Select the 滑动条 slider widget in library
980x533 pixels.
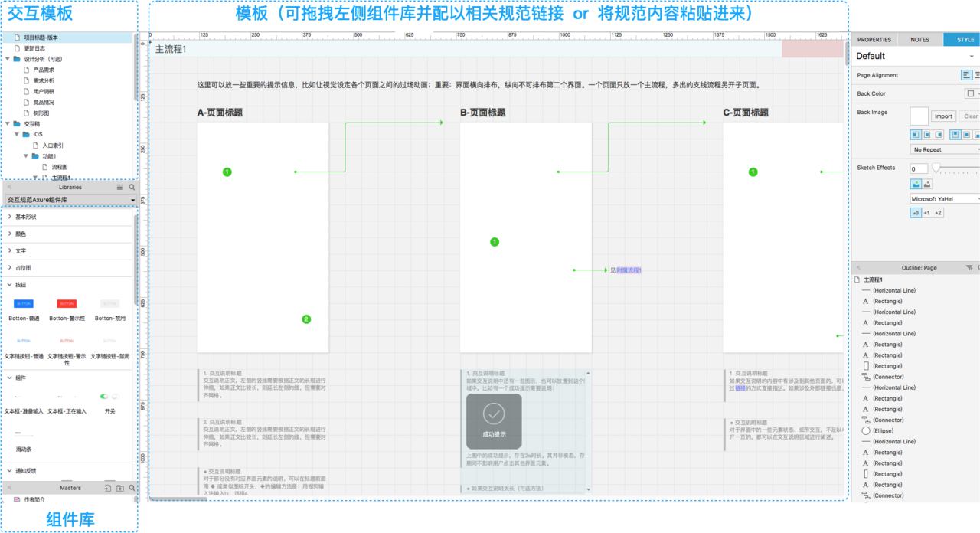pyautogui.click(x=24, y=433)
